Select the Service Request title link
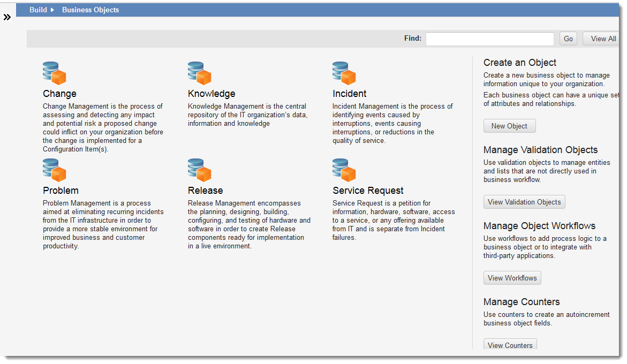This screenshot has height=364, width=627. coord(368,190)
